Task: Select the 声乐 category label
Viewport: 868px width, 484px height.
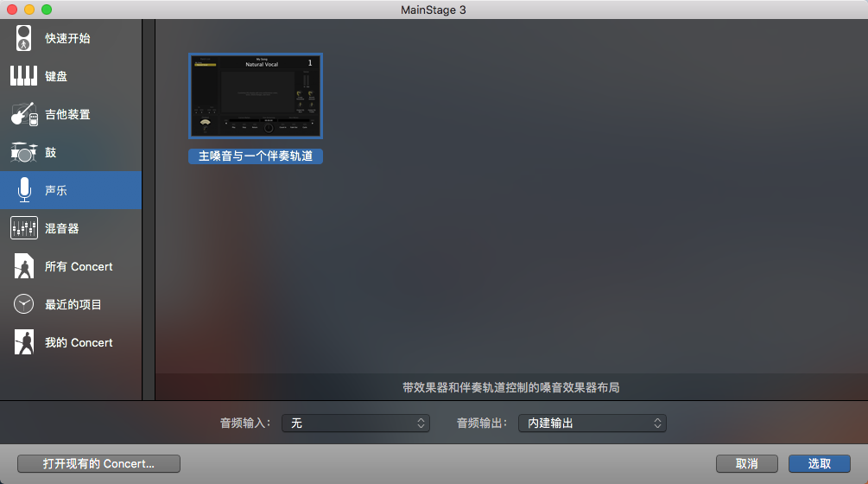Action: (56, 190)
